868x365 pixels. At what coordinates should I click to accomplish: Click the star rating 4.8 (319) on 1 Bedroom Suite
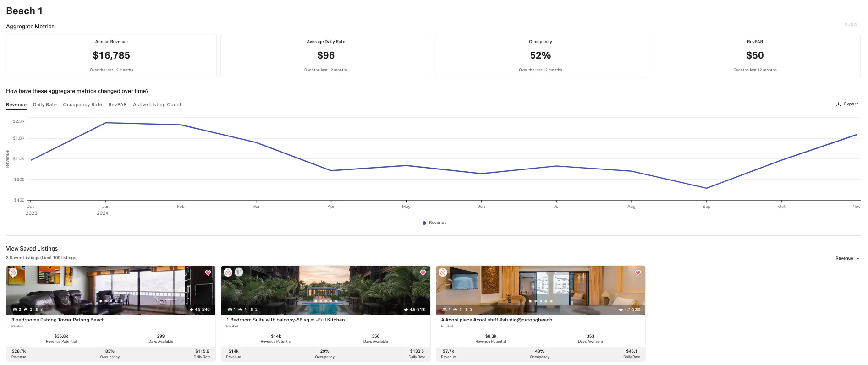(415, 310)
